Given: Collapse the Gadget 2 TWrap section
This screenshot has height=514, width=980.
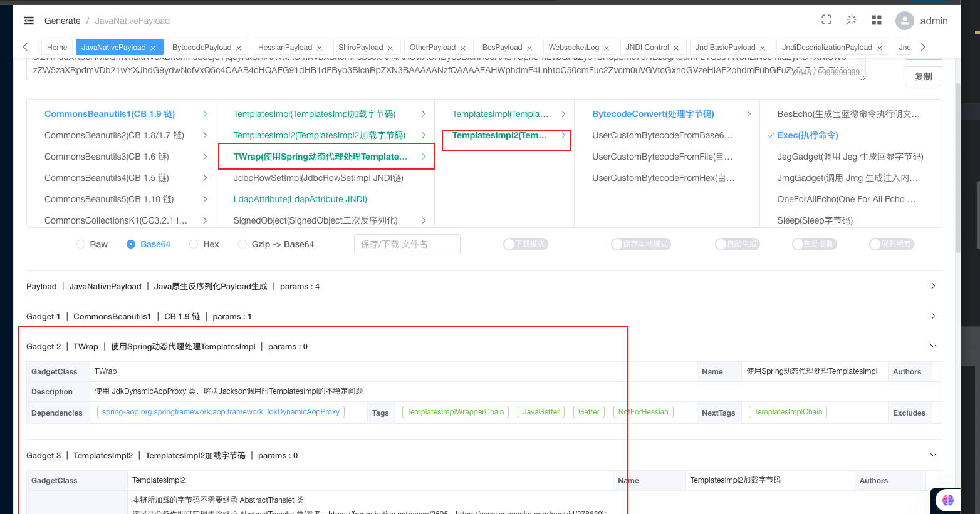Looking at the screenshot, I should point(933,346).
